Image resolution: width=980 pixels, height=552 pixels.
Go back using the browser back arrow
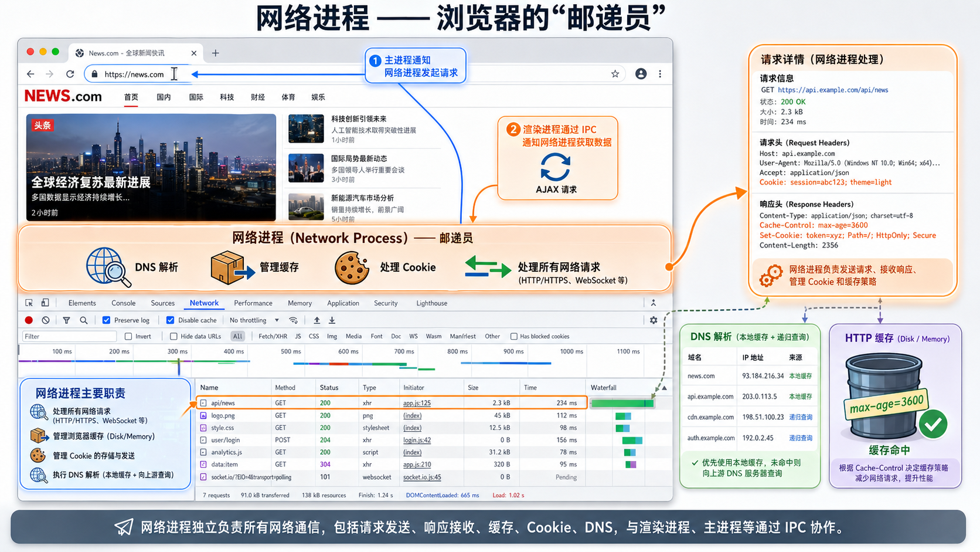pos(30,74)
